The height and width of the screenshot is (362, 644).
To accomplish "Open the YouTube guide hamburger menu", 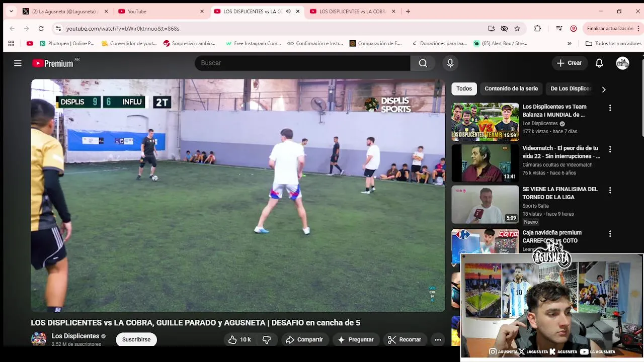I will [18, 63].
